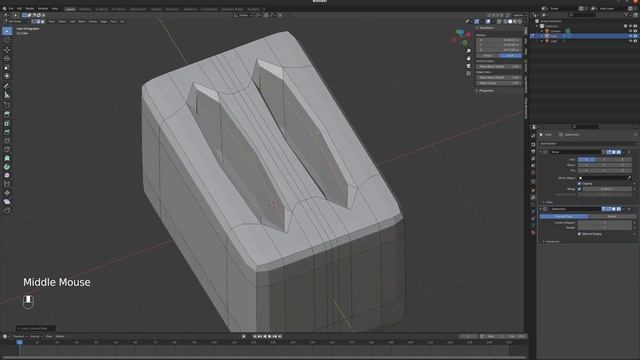This screenshot has width=640, height=360.
Task: Click the Global transform button in sidebar
Action: pos(487,56)
